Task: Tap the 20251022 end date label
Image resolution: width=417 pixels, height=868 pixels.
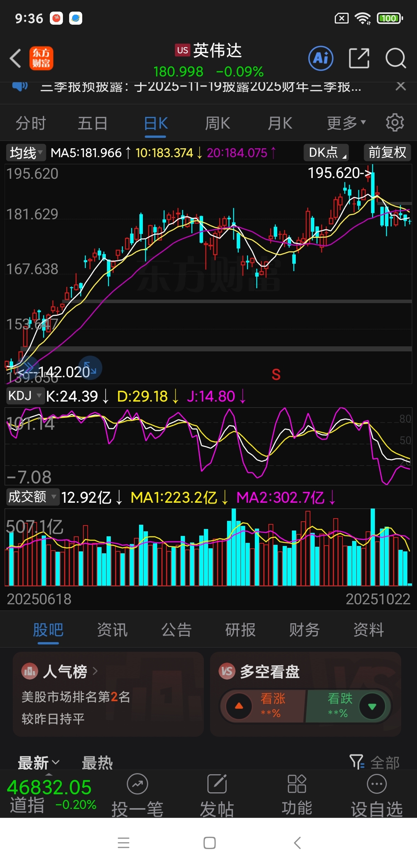Action: tap(378, 599)
